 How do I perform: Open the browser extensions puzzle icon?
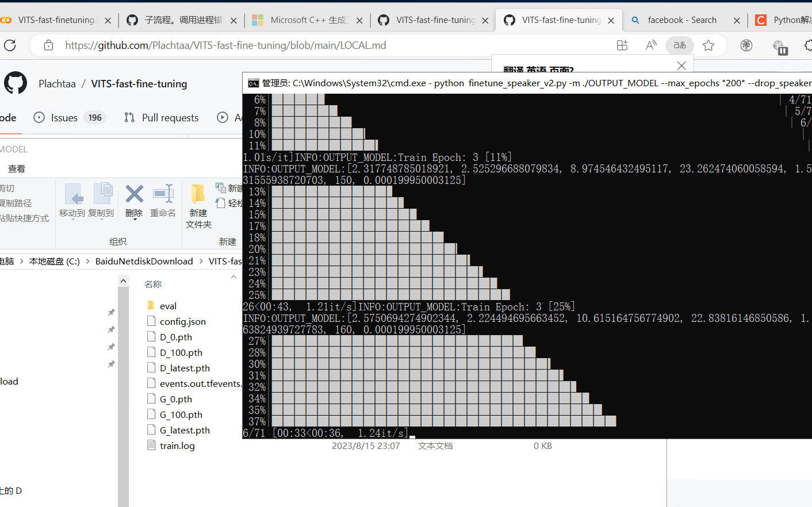click(x=808, y=45)
